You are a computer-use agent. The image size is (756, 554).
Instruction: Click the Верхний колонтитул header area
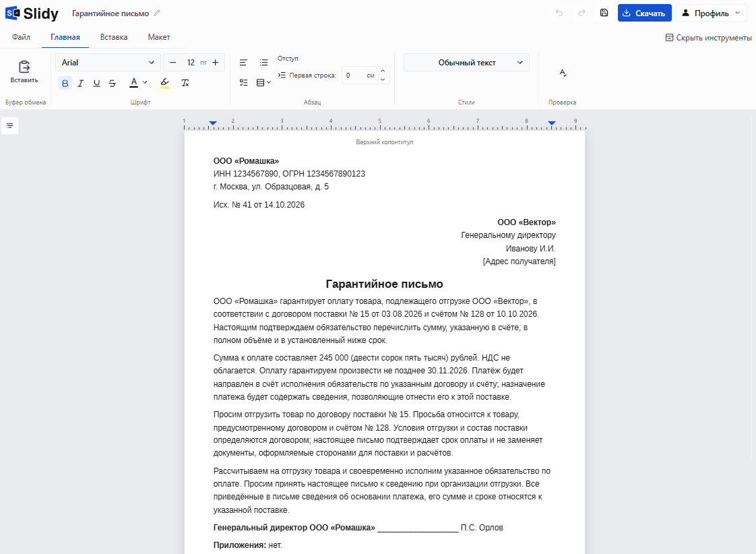[384, 142]
